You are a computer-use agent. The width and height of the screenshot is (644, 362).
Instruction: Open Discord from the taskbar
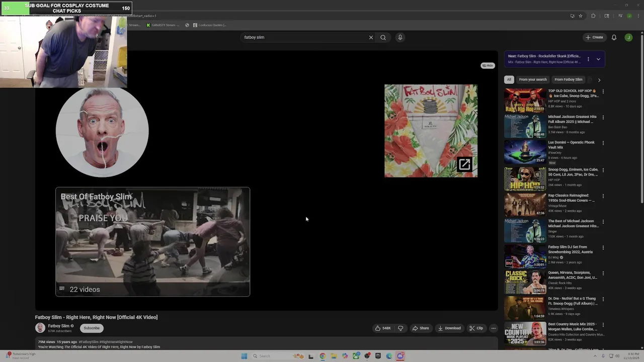pyautogui.click(x=400, y=356)
